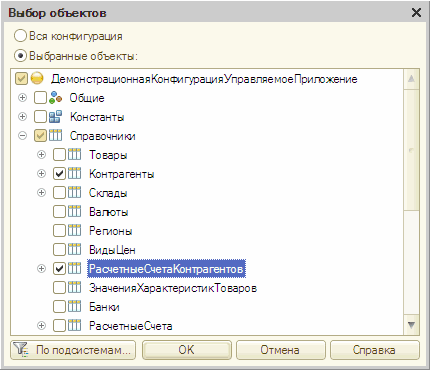Enable the Склады checkbox
The image size is (430, 370).
pyautogui.click(x=59, y=193)
